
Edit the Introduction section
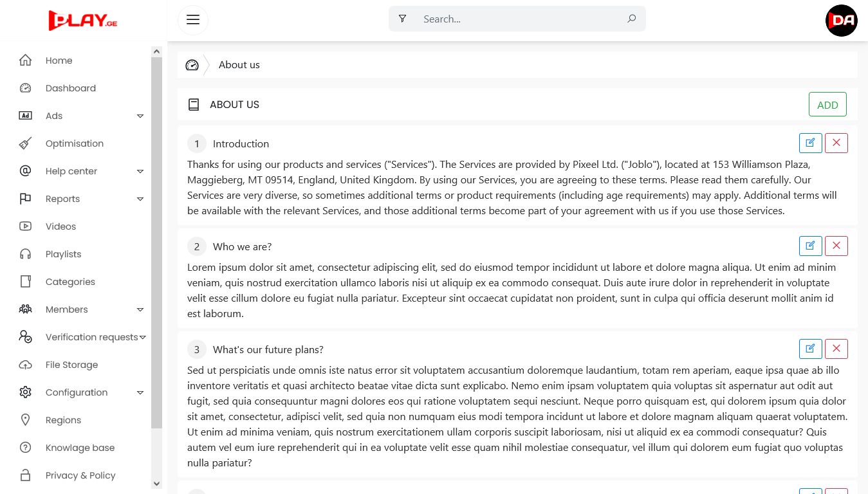[x=810, y=143]
